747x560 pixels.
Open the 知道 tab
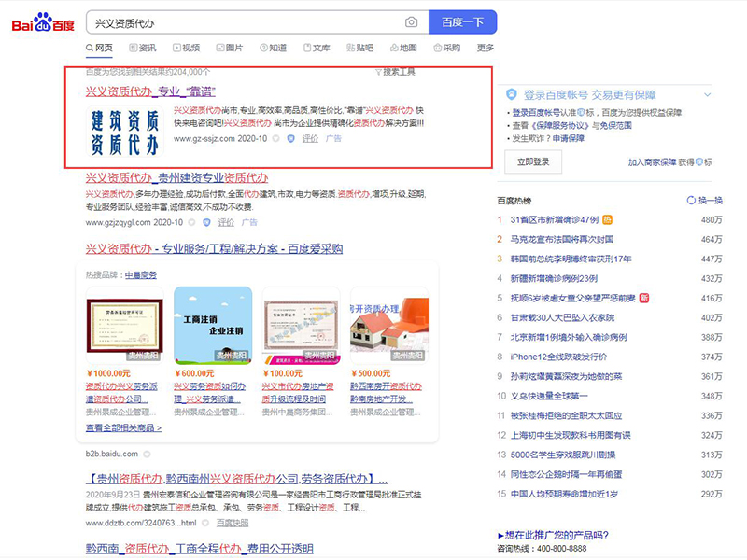[x=273, y=48]
